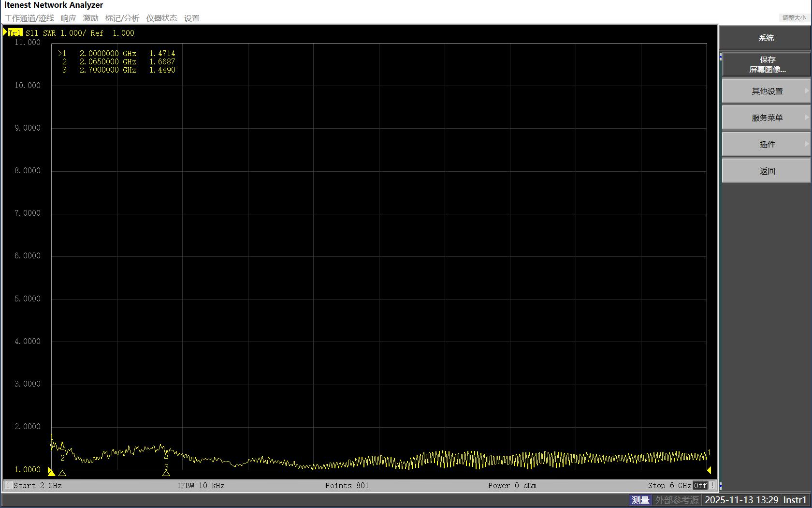Expand the 插件 submenu
This screenshot has height=508, width=812.
coord(766,144)
